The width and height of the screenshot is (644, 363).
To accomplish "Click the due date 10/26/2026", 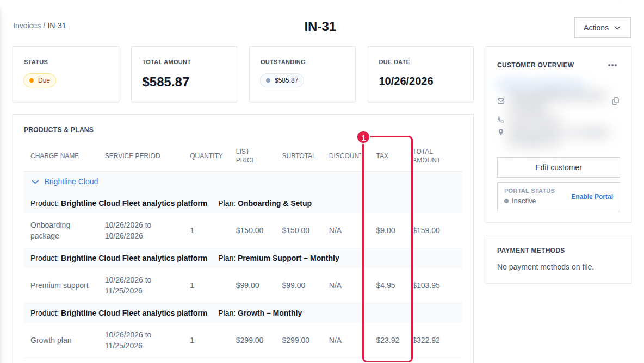I will (406, 81).
